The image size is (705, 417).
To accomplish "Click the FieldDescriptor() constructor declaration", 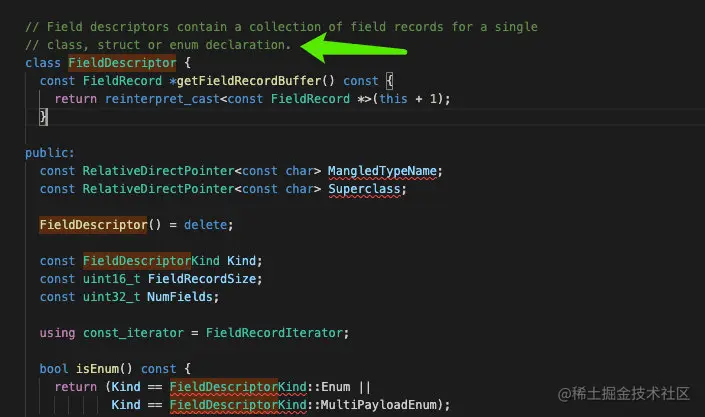I will coord(100,225).
